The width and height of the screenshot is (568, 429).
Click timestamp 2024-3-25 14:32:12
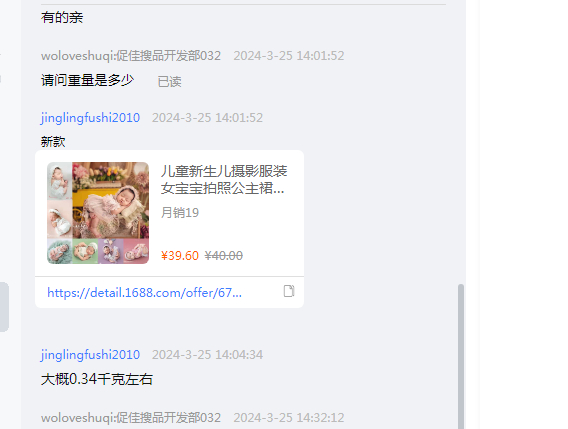click(x=289, y=418)
